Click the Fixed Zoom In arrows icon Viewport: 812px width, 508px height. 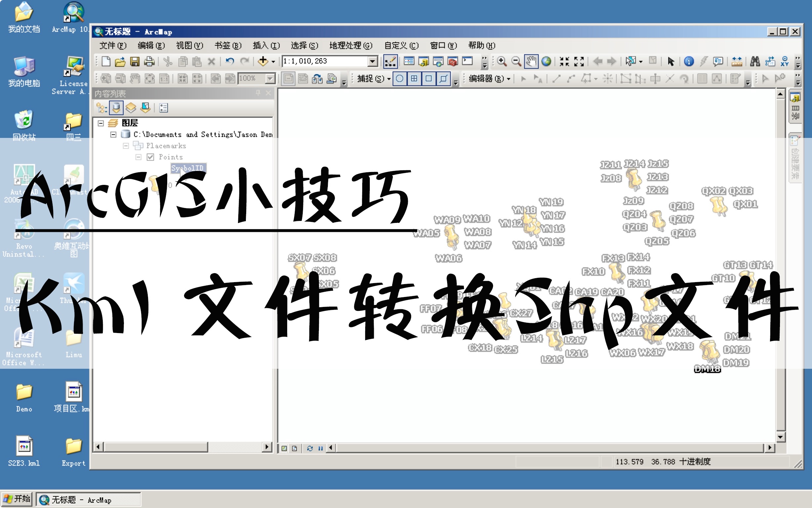coord(564,61)
